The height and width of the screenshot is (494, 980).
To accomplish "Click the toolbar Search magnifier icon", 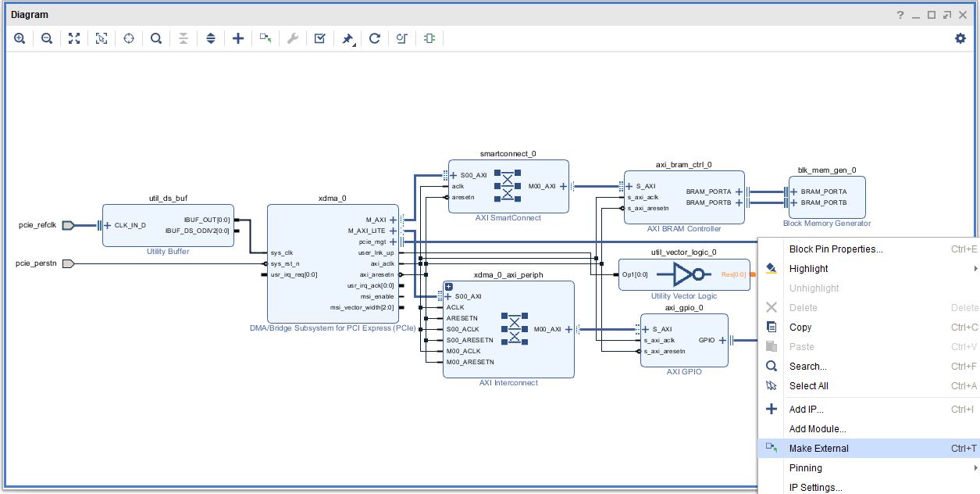I will point(156,38).
